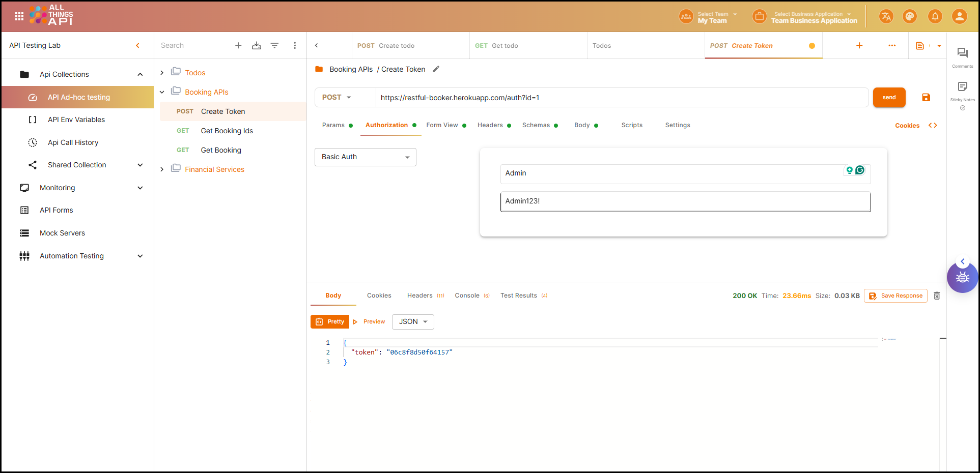Screen dimensions: 980x473
Task: Open the Comments panel icon
Action: coord(962,53)
